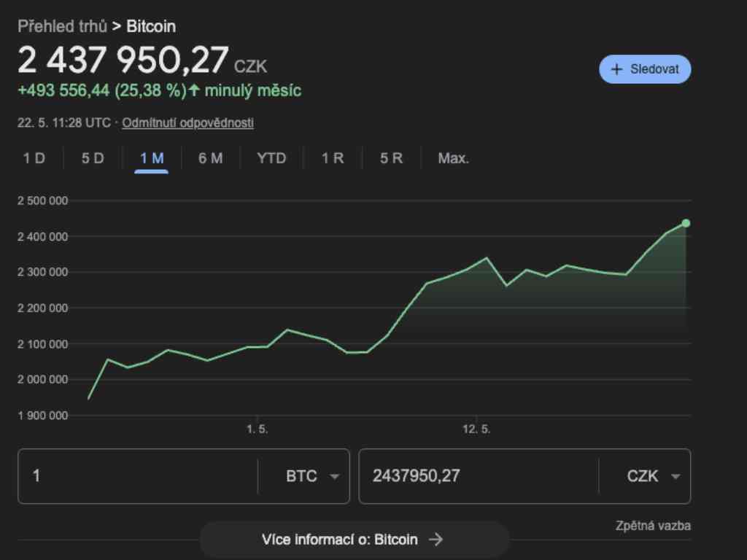Select the 1 M range tab
The image size is (747, 560).
(x=152, y=158)
